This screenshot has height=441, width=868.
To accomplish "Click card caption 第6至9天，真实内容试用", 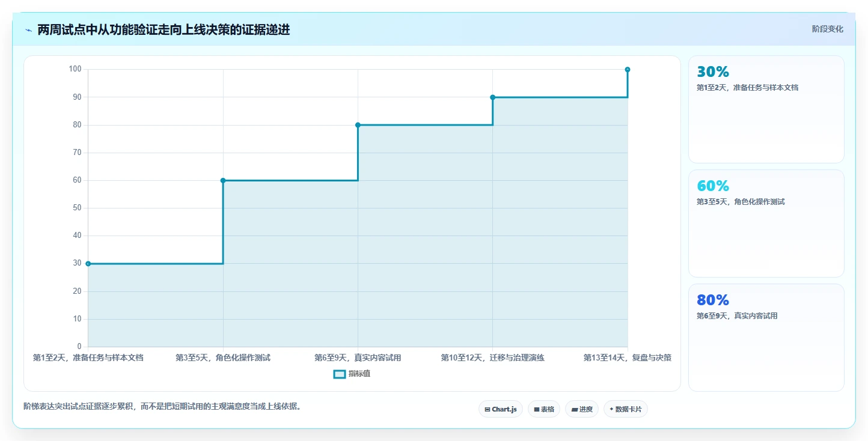I will tap(737, 316).
